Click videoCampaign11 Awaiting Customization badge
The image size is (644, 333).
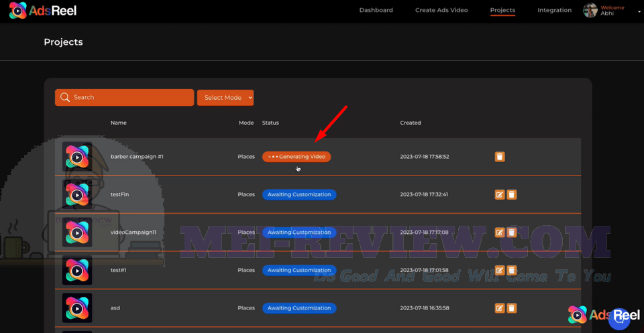(299, 232)
